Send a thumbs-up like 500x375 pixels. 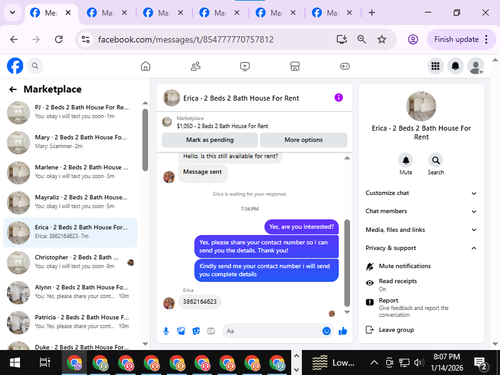pos(343,331)
